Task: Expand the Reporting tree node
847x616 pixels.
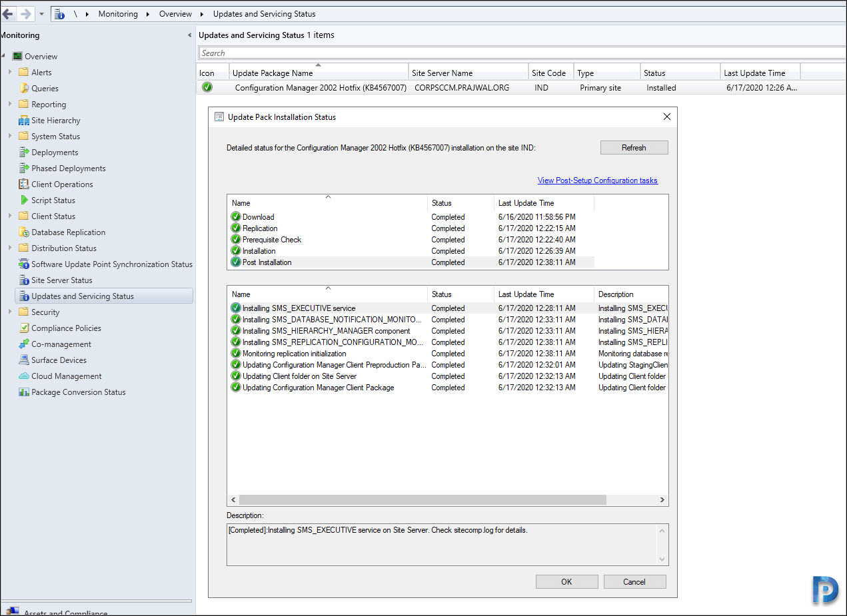Action: coord(10,105)
